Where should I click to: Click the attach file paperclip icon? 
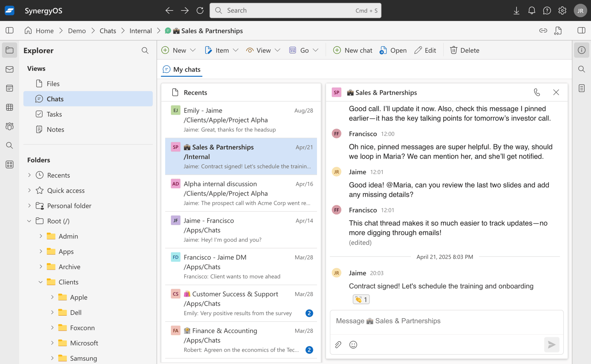[338, 344]
